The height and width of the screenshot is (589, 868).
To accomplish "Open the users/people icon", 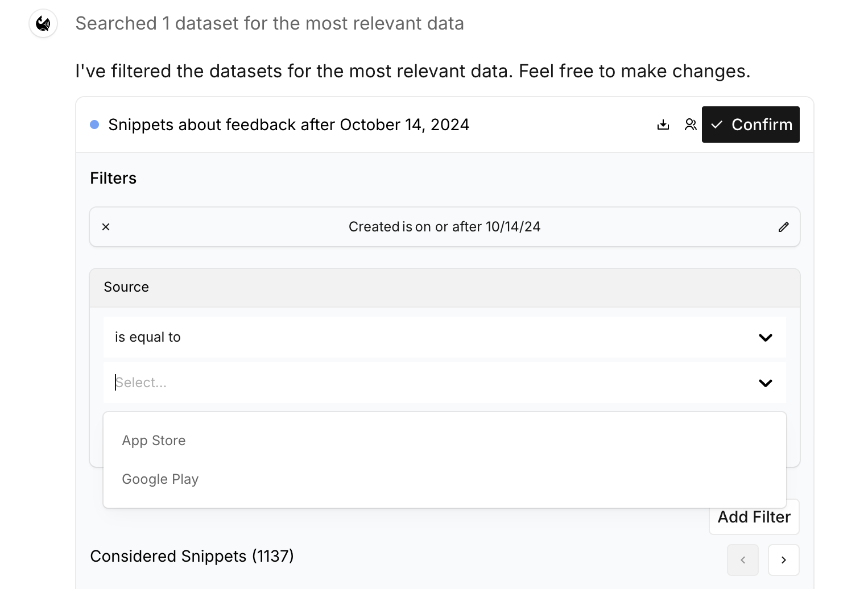I will point(691,125).
